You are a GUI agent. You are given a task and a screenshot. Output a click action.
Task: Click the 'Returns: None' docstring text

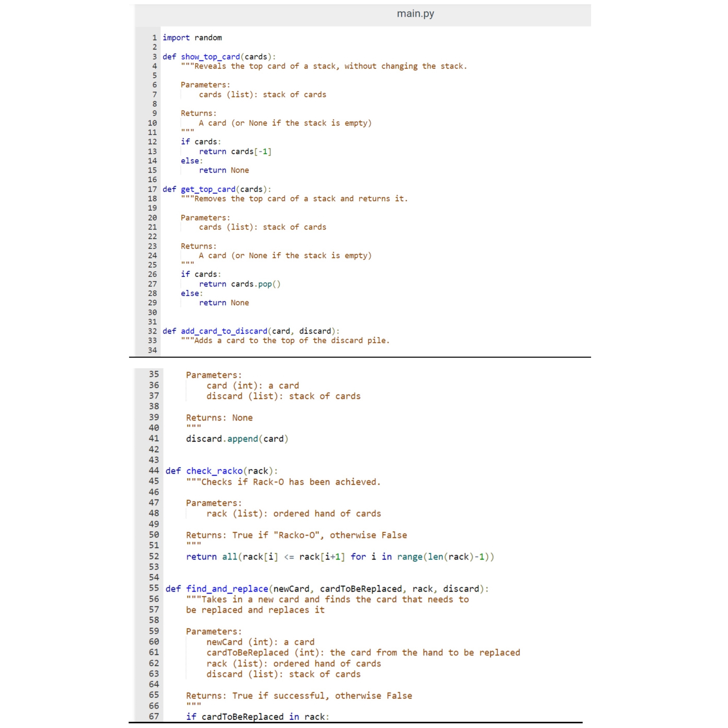tap(219, 418)
